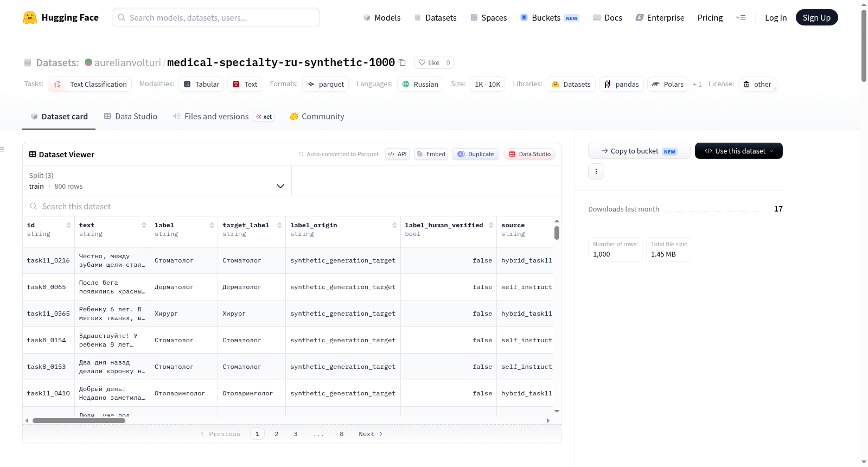
Task: Expand the Split train dropdown
Action: click(x=157, y=181)
